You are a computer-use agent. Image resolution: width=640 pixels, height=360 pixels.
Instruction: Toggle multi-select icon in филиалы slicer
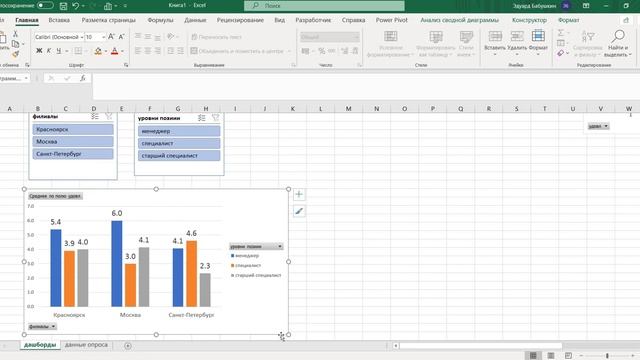click(95, 117)
